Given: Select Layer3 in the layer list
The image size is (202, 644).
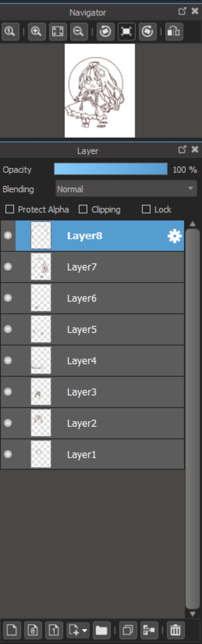Looking at the screenshot, I should (93, 392).
